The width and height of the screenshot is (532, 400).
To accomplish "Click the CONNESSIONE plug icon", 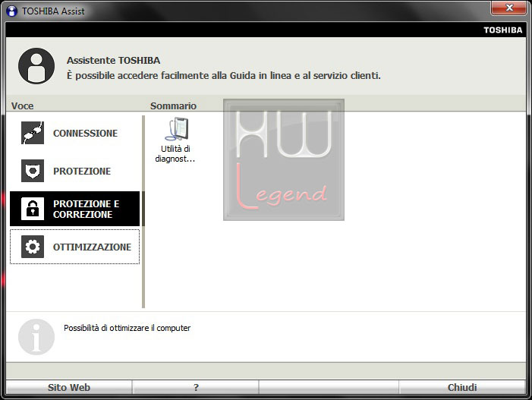I will (x=33, y=133).
